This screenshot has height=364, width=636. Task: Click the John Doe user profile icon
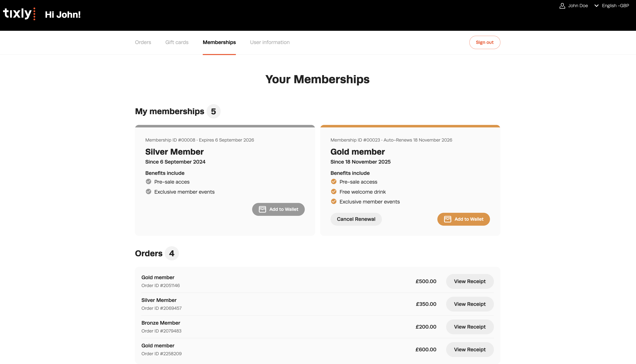pyautogui.click(x=562, y=6)
